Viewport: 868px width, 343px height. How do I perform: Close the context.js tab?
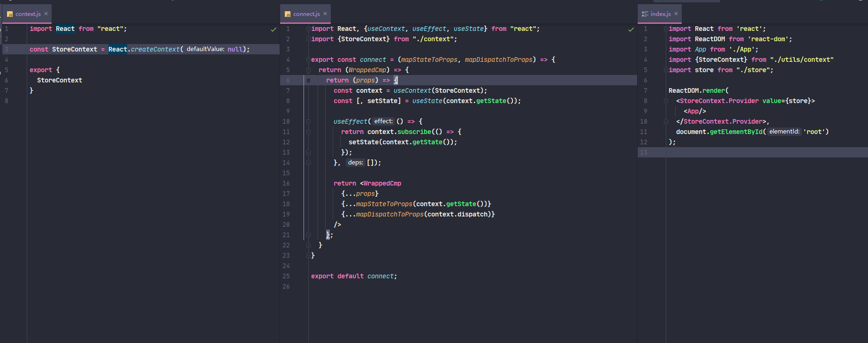point(46,14)
